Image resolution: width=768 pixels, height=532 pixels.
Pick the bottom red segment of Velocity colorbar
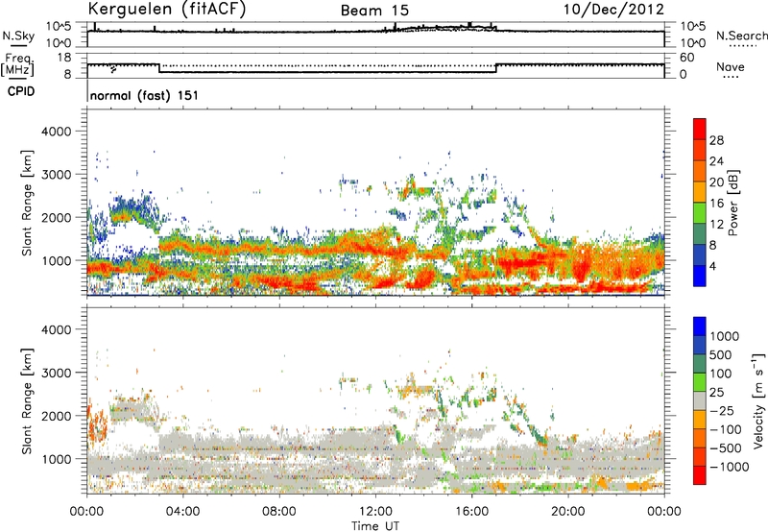[700, 475]
